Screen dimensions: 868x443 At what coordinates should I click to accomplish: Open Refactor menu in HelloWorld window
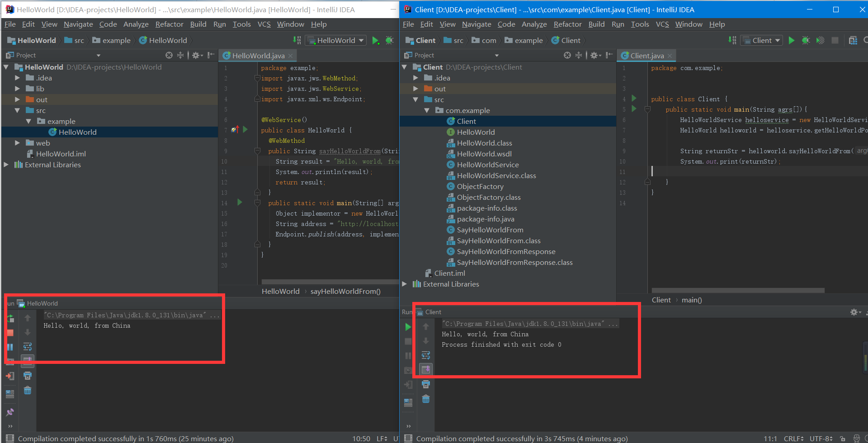[x=169, y=24]
